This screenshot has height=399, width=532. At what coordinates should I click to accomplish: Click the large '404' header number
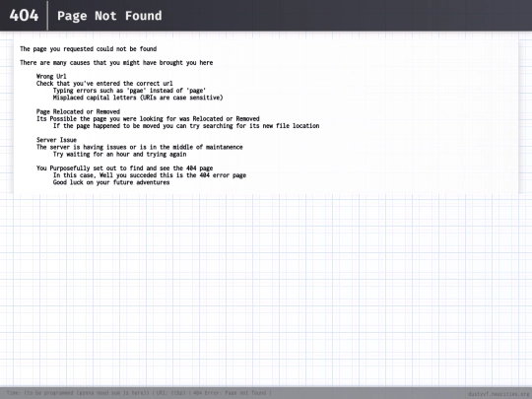(x=24, y=15)
